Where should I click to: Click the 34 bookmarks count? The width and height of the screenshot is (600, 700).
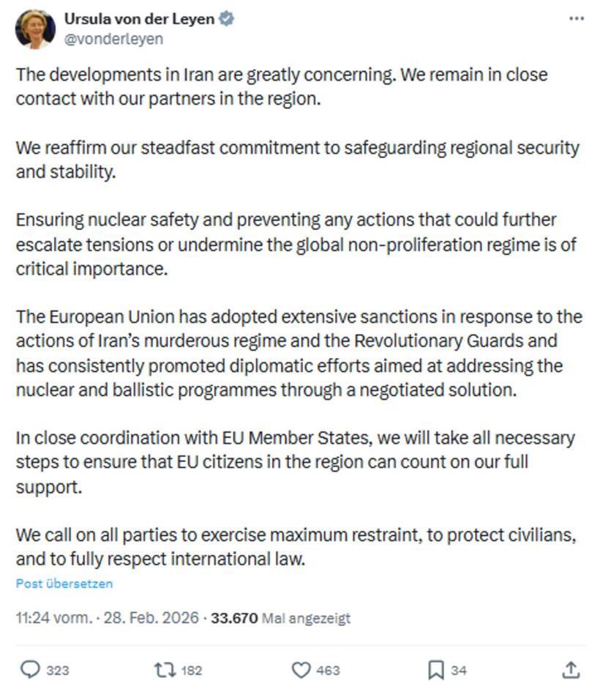tap(459, 670)
